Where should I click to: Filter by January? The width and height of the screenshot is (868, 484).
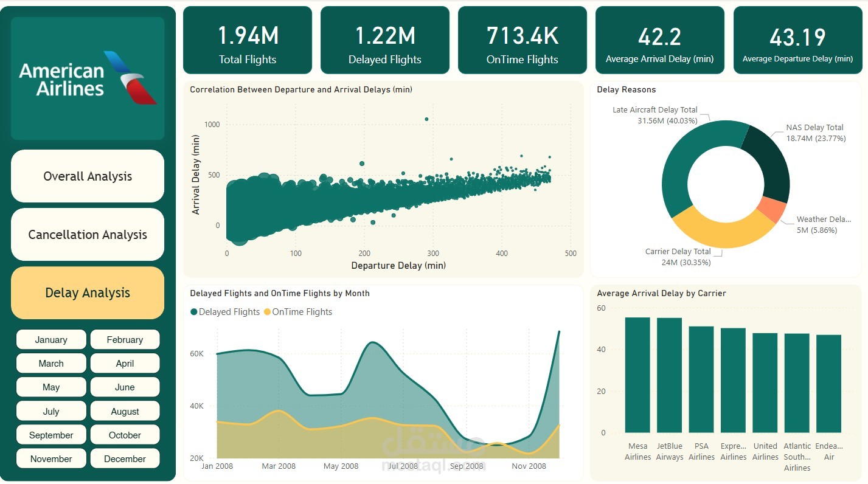tap(51, 340)
